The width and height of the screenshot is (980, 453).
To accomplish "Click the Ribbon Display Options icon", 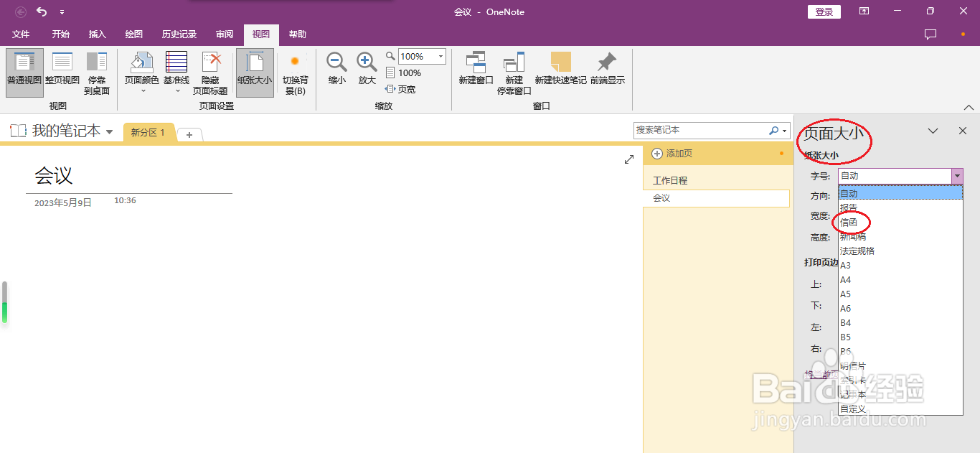I will tap(864, 11).
